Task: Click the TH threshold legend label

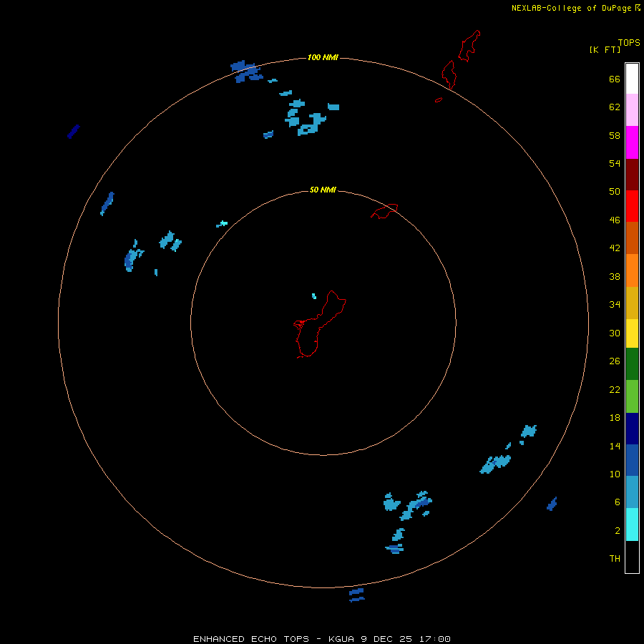Action: pyautogui.click(x=615, y=559)
